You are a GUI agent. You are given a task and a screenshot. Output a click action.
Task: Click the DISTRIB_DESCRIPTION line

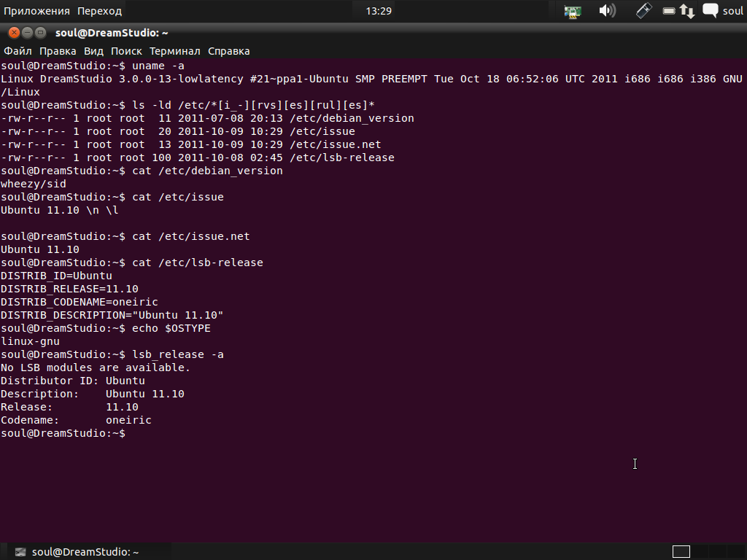(x=112, y=315)
